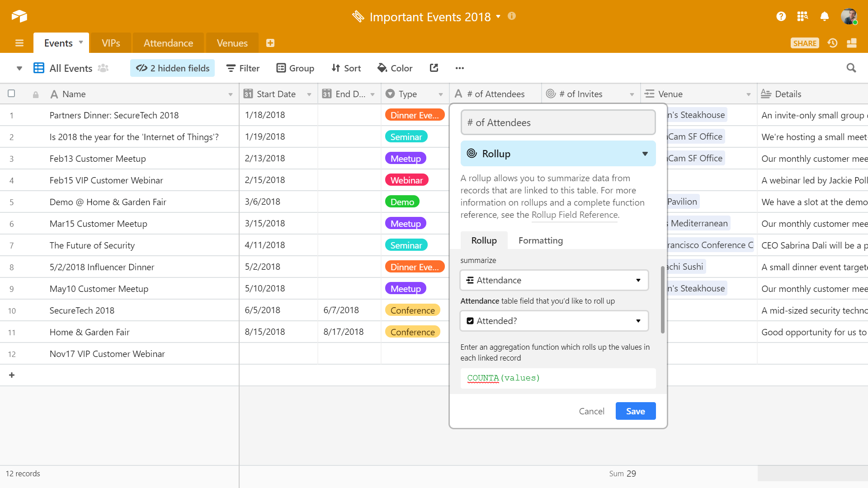Open the apps grid search icon
This screenshot has height=488, width=868.
(802, 17)
